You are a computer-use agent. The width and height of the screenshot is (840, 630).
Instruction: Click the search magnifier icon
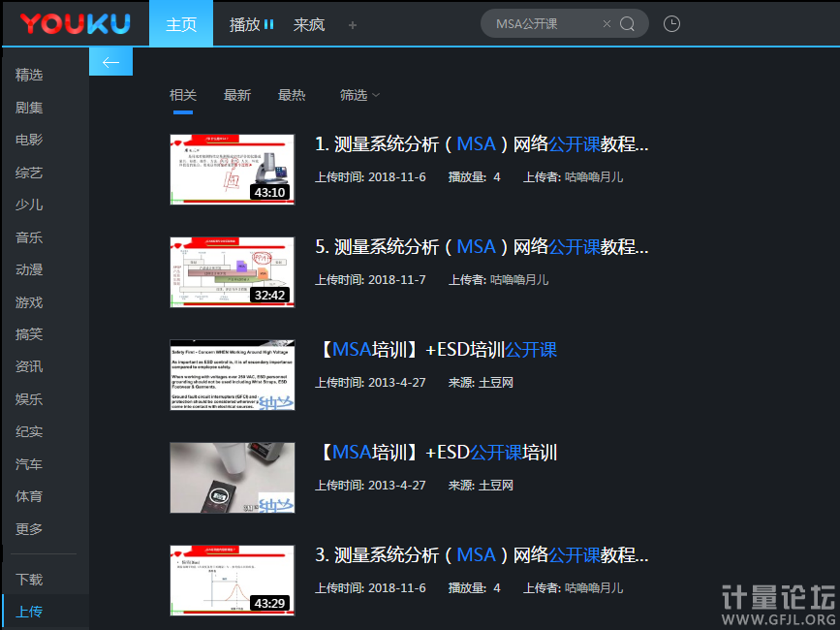(x=627, y=24)
